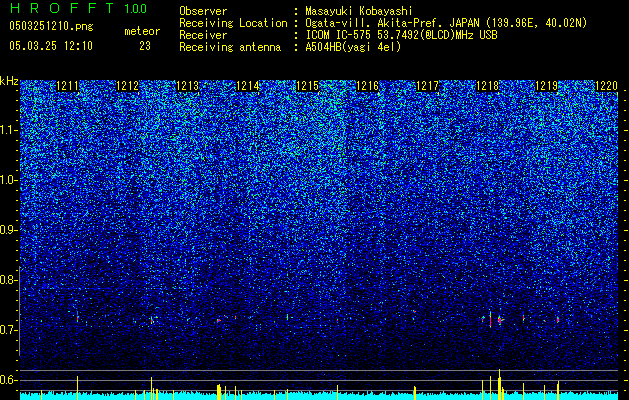
Task: Click the time marker 1213
Action: (x=187, y=86)
